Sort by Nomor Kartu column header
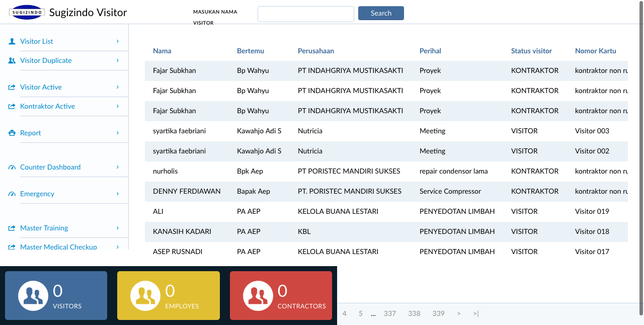644x325 pixels. coord(596,51)
